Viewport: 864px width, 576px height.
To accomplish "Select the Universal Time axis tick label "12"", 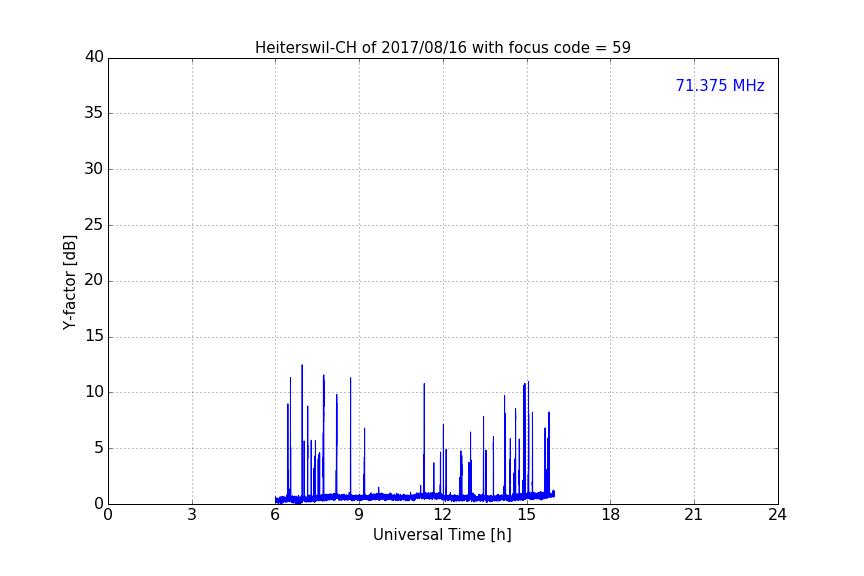I will [443, 515].
